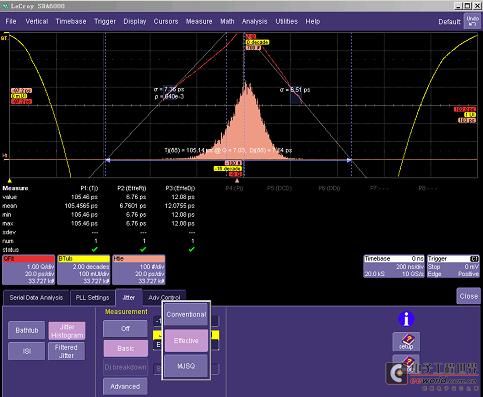Click the yellow trace marker at bottom-left
The image size is (483, 397).
(10, 181)
